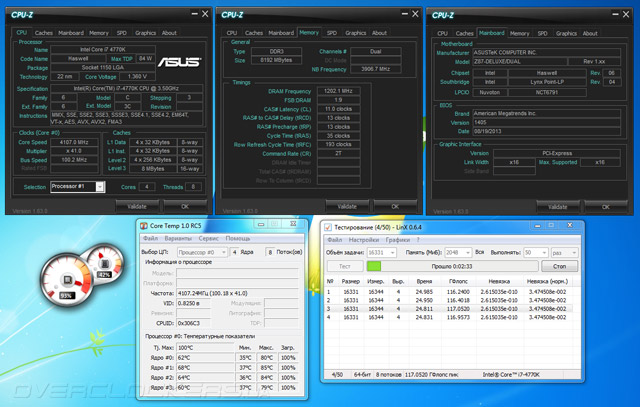
Task: Open the ? help menu in LinX
Action: pyautogui.click(x=418, y=240)
